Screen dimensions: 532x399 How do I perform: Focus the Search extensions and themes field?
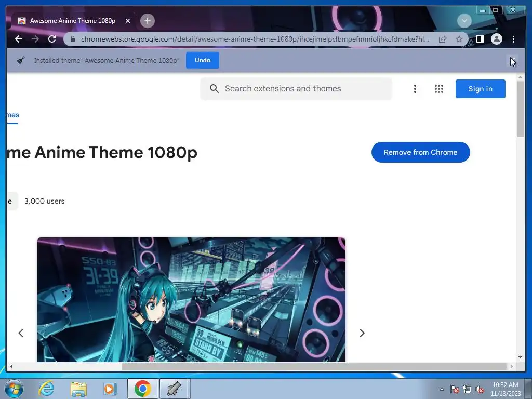click(x=296, y=88)
